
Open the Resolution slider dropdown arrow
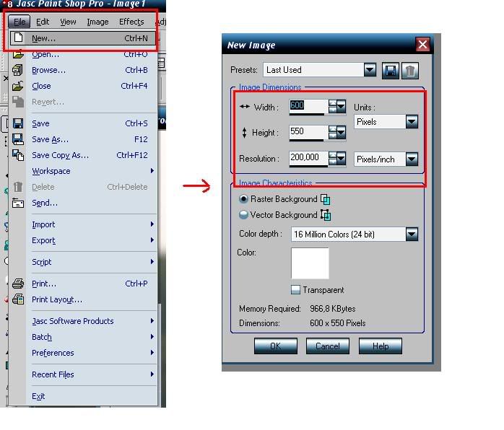pos(341,159)
